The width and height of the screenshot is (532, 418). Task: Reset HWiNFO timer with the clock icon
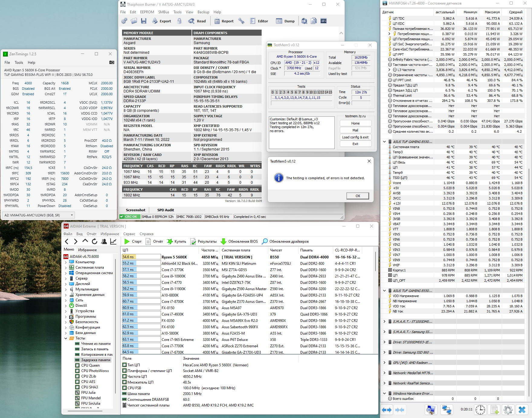point(480,410)
